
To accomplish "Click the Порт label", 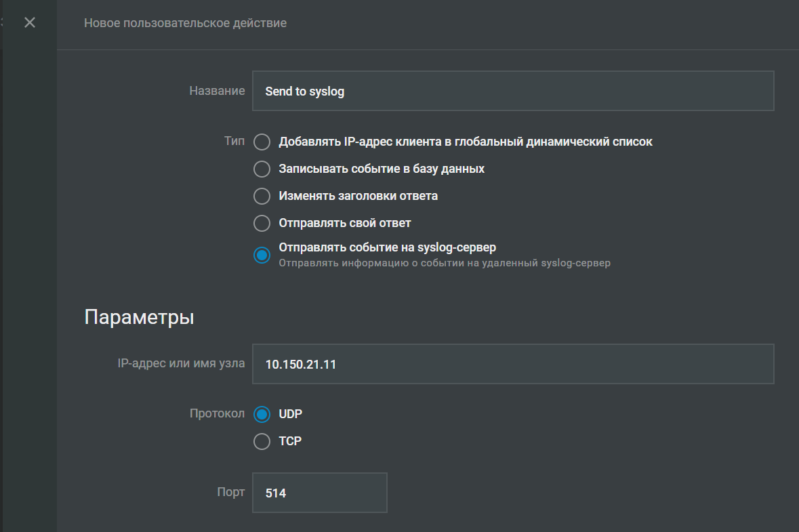I will (x=231, y=492).
